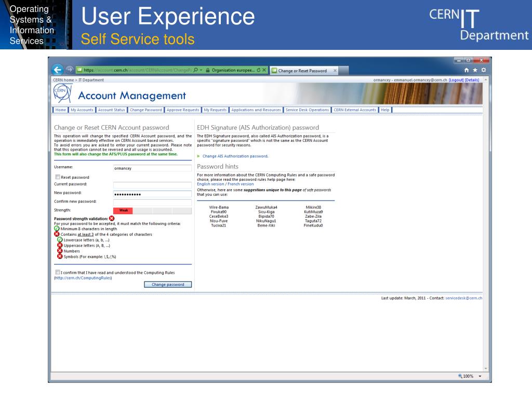Image resolution: width=532 pixels, height=399 pixels.
Task: Open the Account Status menu
Action: (112, 110)
